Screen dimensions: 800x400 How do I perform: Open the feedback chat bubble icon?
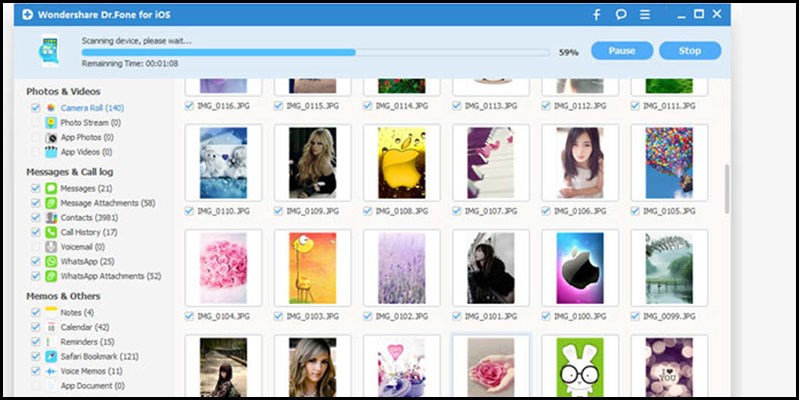[x=621, y=14]
